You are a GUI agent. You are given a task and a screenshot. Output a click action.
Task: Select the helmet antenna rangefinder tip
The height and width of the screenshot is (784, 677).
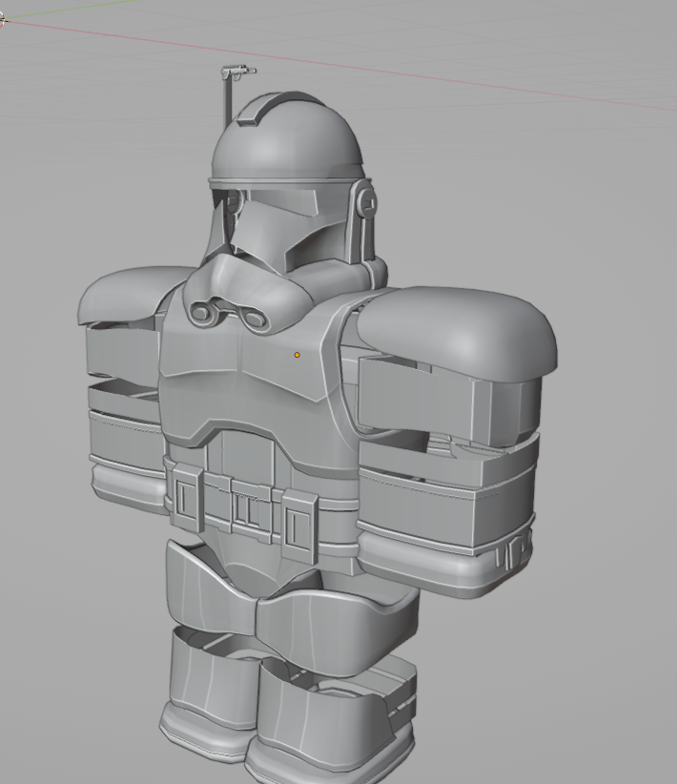click(238, 72)
